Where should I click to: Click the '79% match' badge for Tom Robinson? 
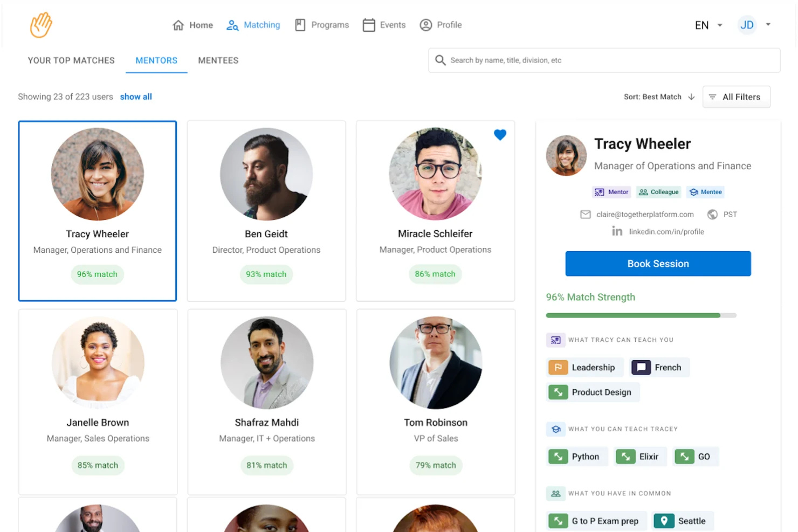[436, 465]
